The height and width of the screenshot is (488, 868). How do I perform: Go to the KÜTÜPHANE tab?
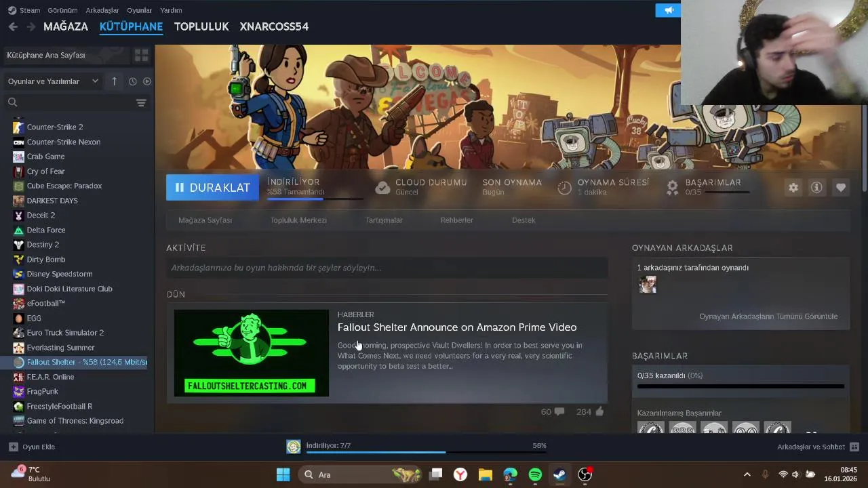(131, 26)
